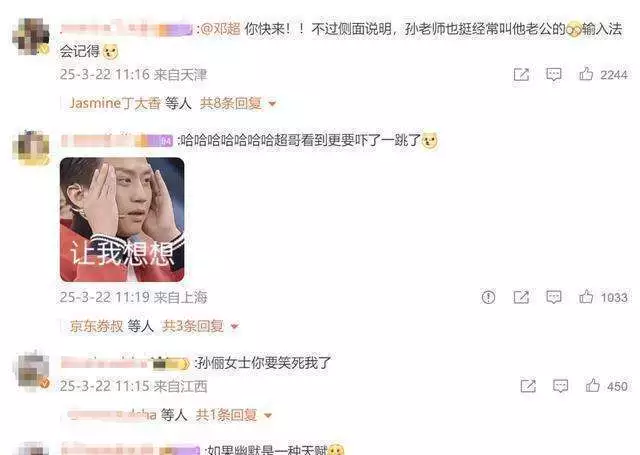Share the comment posted from Shanghai

521,297
